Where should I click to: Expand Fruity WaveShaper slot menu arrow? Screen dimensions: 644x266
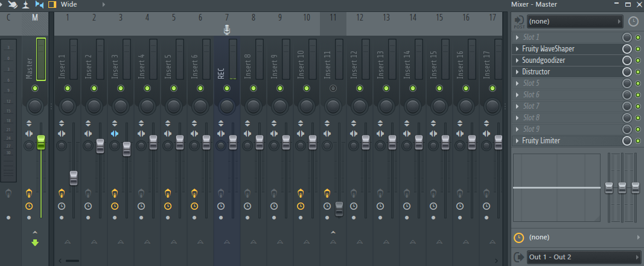[x=517, y=49]
